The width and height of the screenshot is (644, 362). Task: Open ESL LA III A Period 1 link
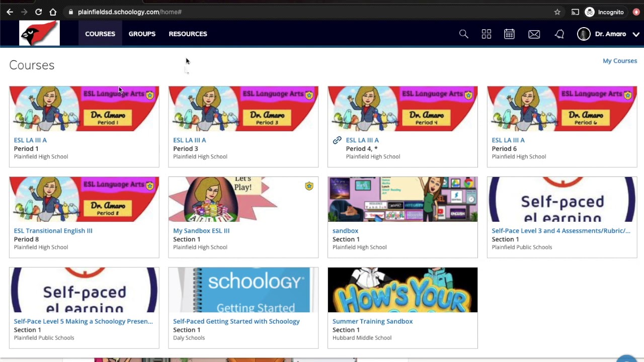pyautogui.click(x=30, y=140)
